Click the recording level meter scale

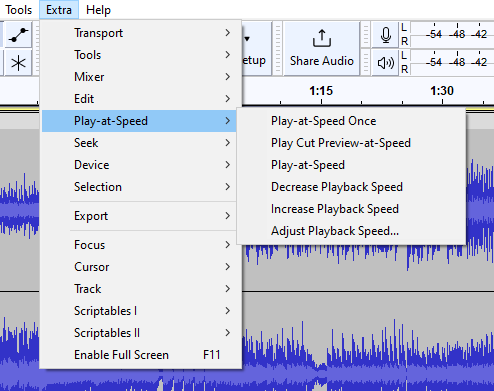pyautogui.click(x=452, y=34)
